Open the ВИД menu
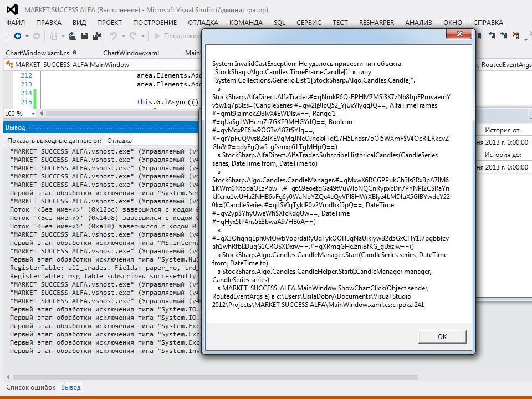The height and width of the screenshot is (399, 532). 79,22
